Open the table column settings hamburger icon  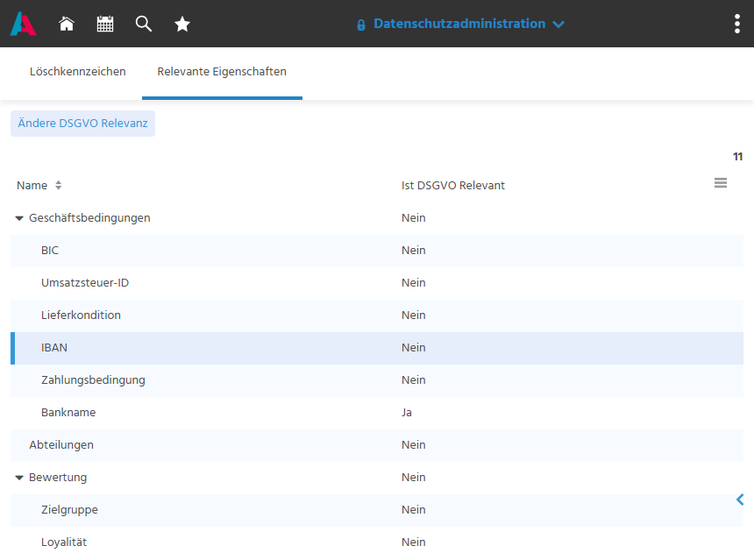(721, 182)
